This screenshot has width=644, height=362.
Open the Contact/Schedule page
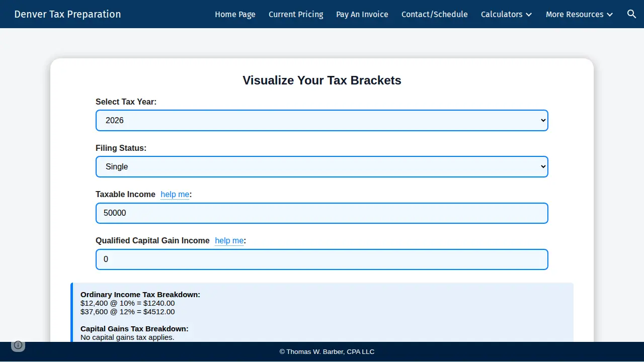435,15
